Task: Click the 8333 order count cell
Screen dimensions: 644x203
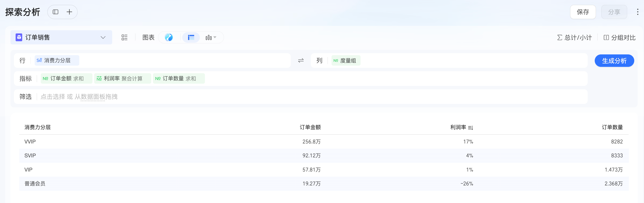Action: coord(617,156)
